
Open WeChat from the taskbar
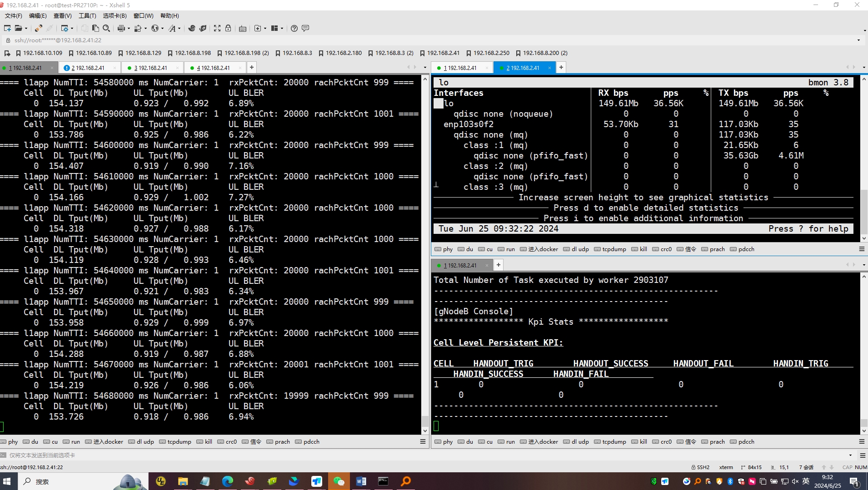click(339, 481)
